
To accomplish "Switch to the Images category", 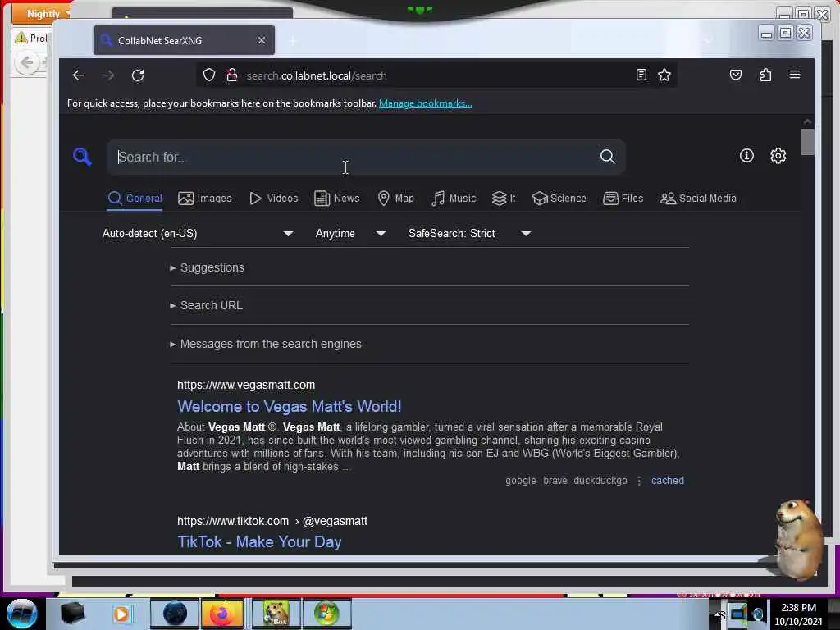I will point(204,199).
